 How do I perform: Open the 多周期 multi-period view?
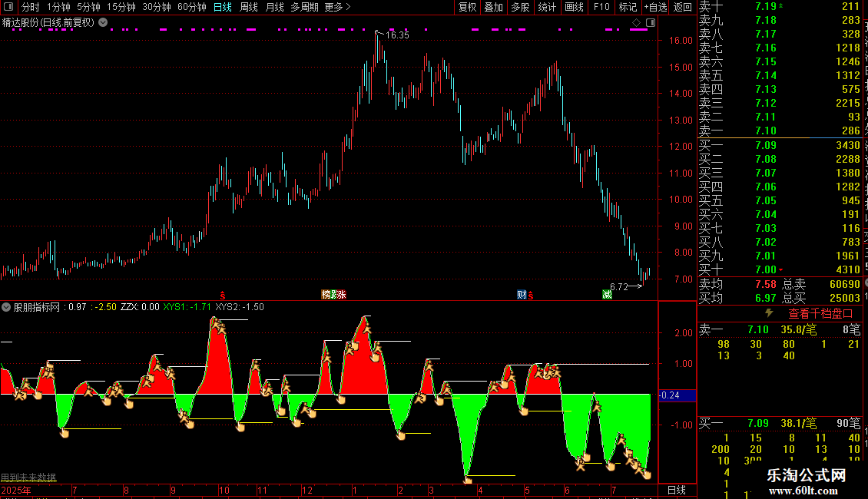tap(304, 7)
